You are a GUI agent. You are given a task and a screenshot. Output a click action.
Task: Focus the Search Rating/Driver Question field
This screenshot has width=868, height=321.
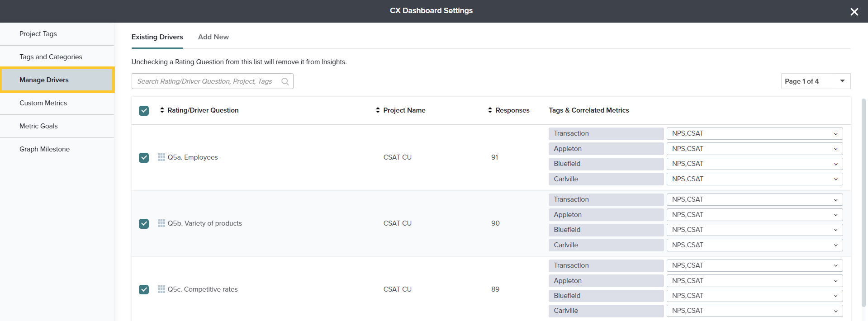click(x=206, y=81)
